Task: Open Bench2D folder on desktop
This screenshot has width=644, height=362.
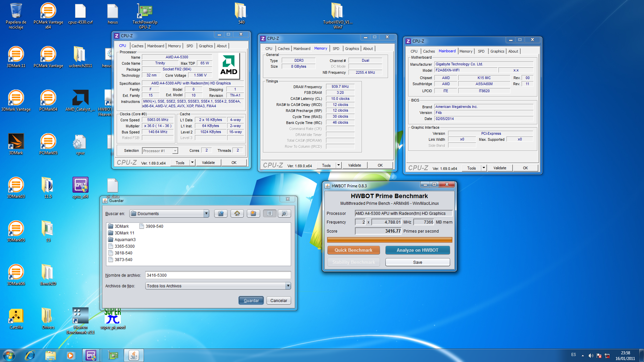Action: click(48, 275)
